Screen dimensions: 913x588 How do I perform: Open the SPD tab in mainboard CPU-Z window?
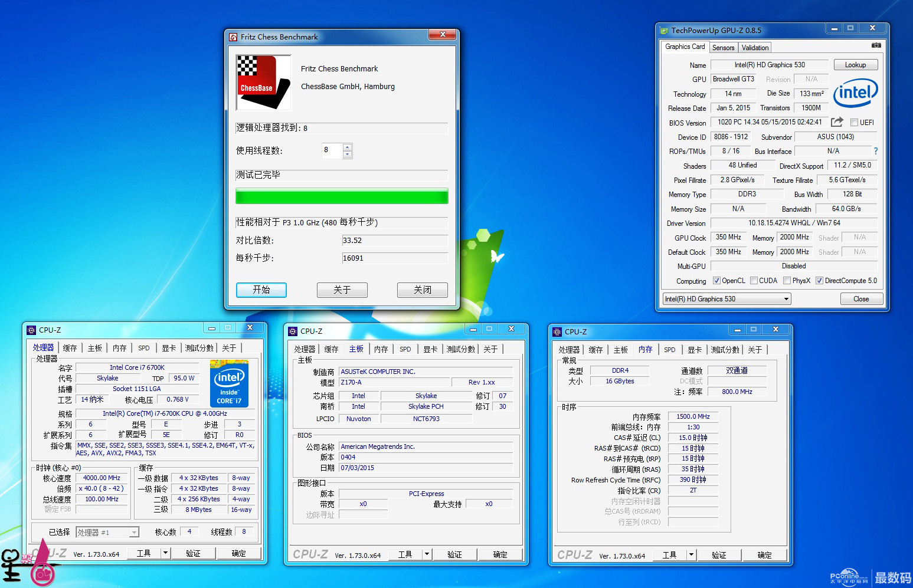405,349
